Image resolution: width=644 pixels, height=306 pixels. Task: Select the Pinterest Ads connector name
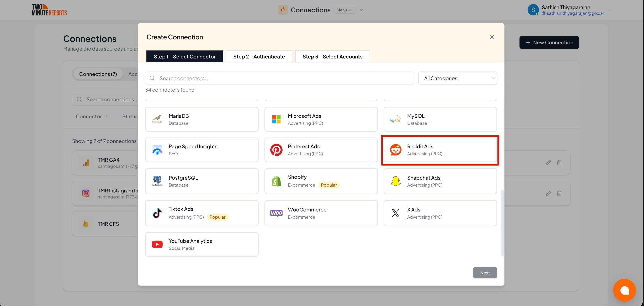pos(304,147)
